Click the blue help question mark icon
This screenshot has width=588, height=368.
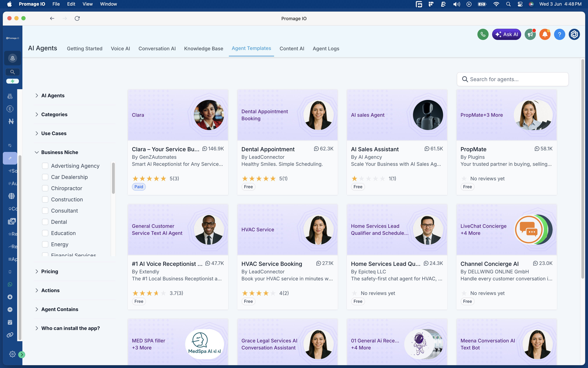[559, 34]
